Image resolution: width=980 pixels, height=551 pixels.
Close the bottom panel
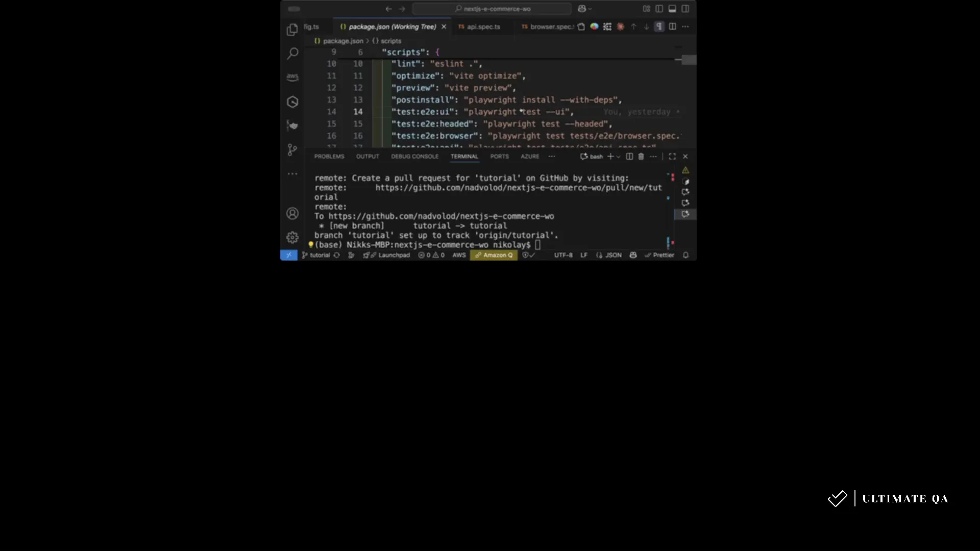coord(685,157)
